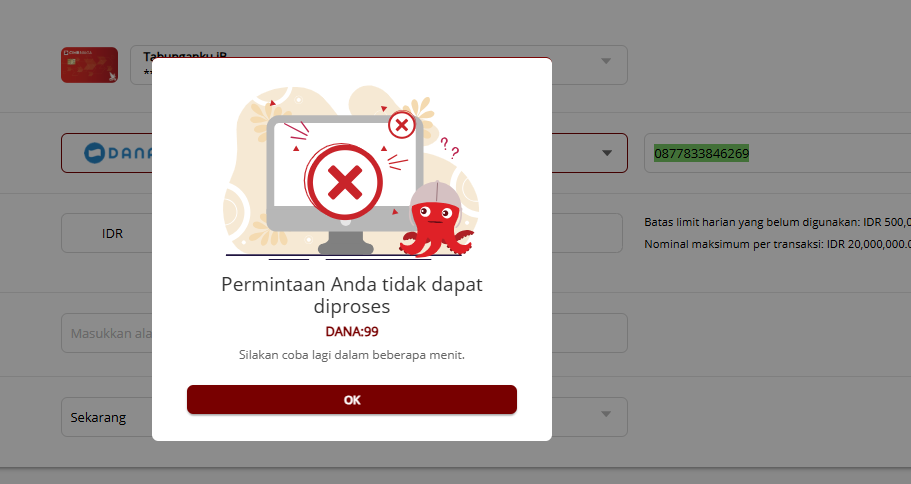Click the Permintaan Anda tidak dapat diproses heading
911x484 pixels.
click(352, 295)
